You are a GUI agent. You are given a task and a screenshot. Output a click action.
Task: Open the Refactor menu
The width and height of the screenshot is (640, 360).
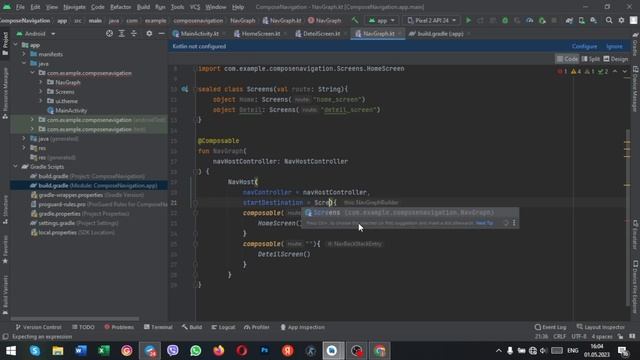coord(120,7)
